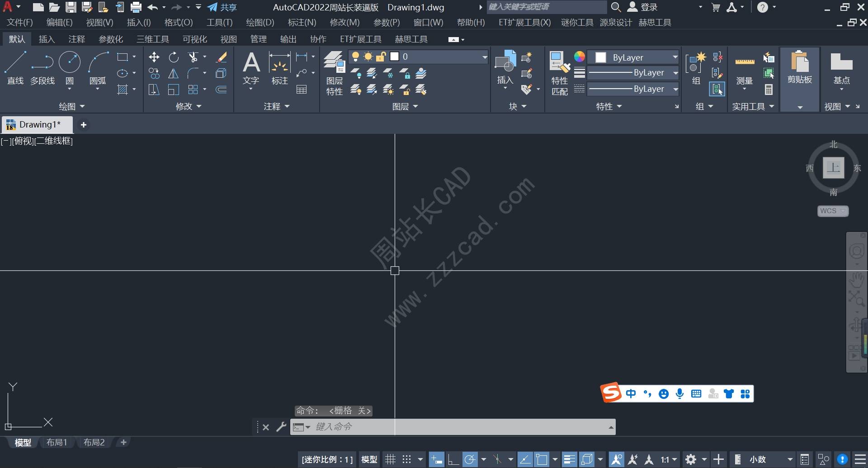868x468 pixels.
Task: Activate the Rotate tool
Action: pos(174,57)
